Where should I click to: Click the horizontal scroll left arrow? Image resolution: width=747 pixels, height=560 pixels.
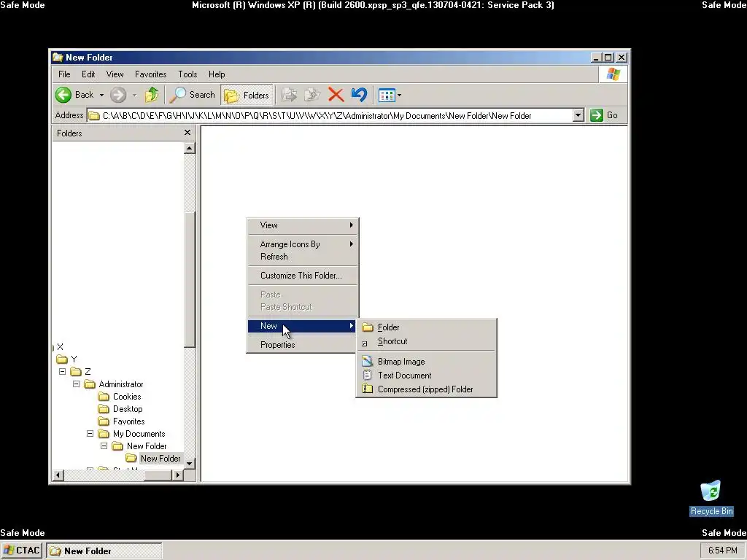[58, 475]
